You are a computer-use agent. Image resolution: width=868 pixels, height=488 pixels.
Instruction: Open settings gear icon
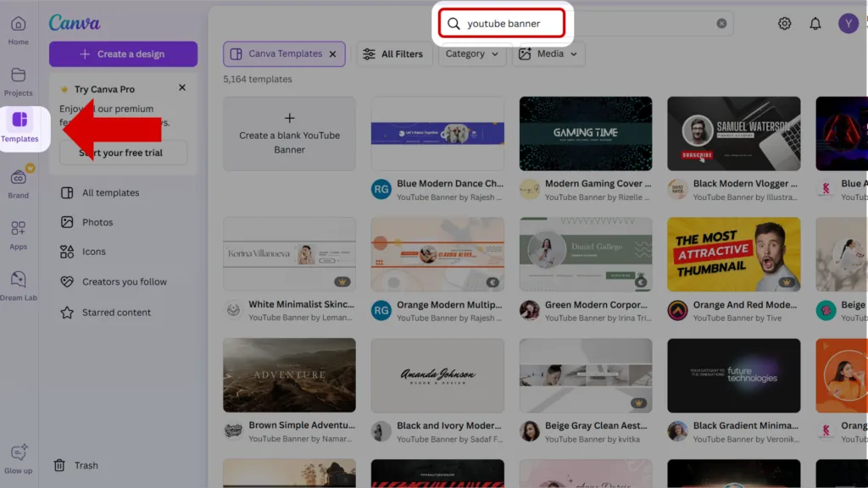pyautogui.click(x=784, y=23)
